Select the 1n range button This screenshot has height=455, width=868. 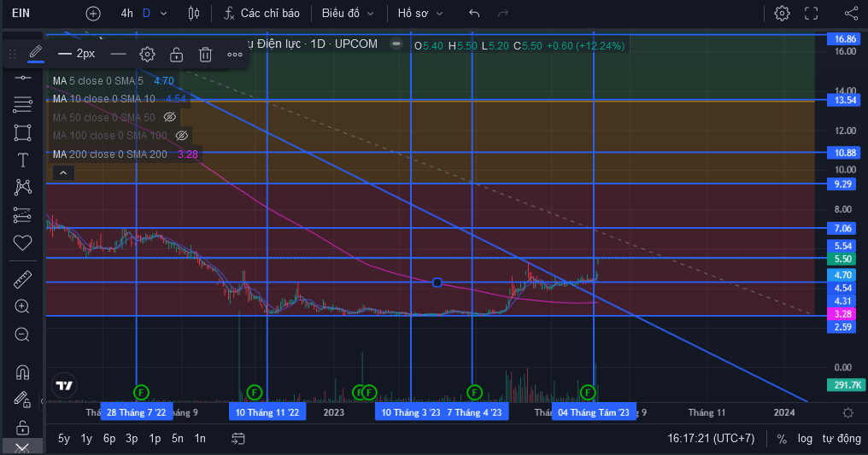pyautogui.click(x=200, y=439)
